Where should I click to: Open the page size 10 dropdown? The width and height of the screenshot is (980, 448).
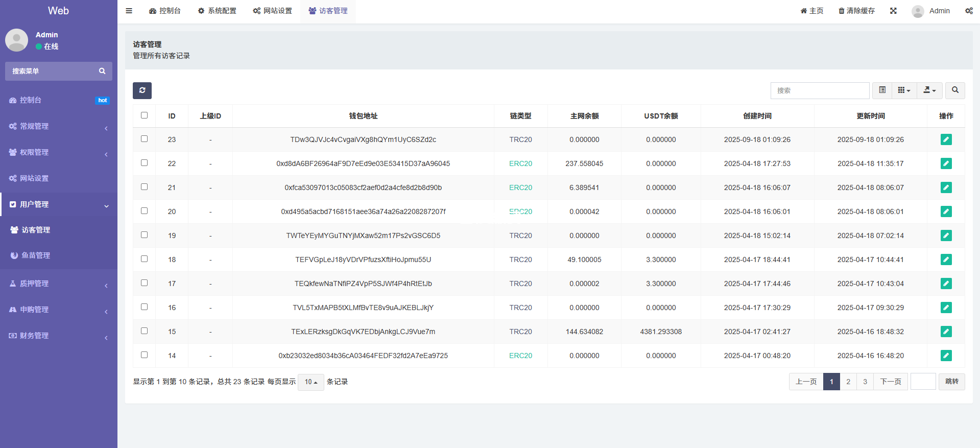(310, 382)
